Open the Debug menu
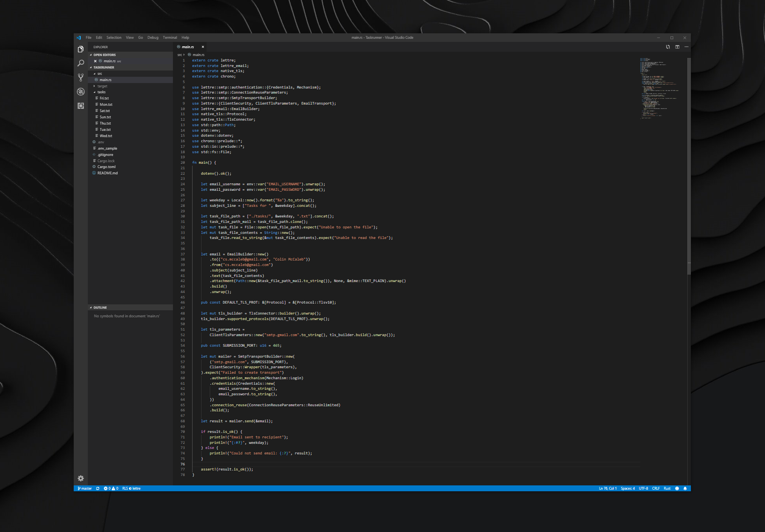The image size is (765, 532). point(153,38)
